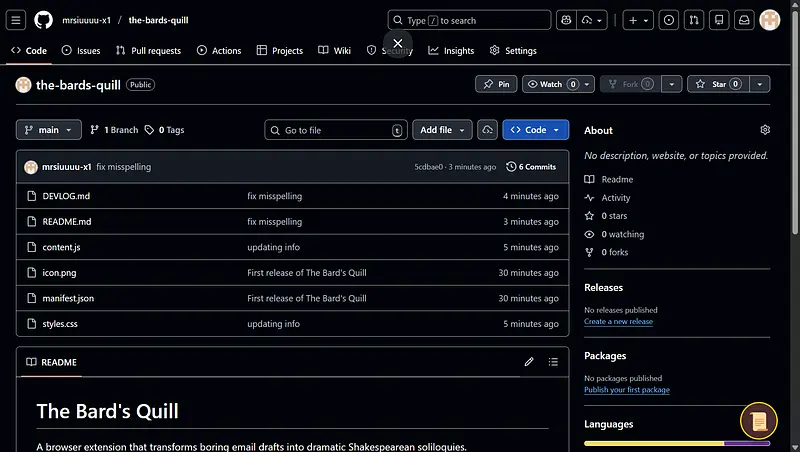Expand the main branch selector
The height and width of the screenshot is (452, 800).
tap(48, 130)
